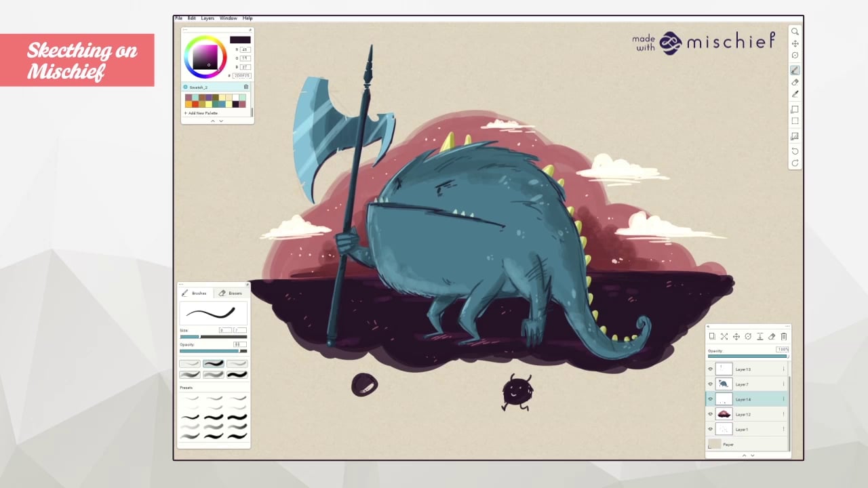The width and height of the screenshot is (868, 488).
Task: Open the Layers menu in the menu bar
Action: coord(208,18)
